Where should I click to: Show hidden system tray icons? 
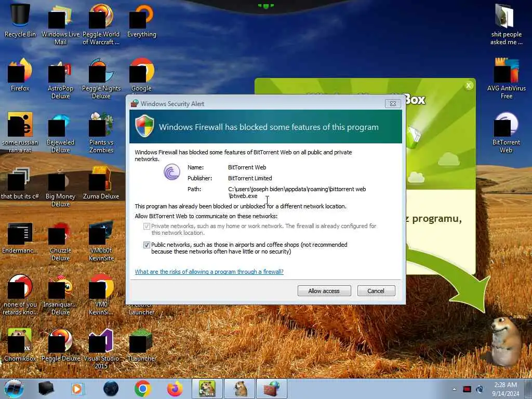tap(454, 389)
